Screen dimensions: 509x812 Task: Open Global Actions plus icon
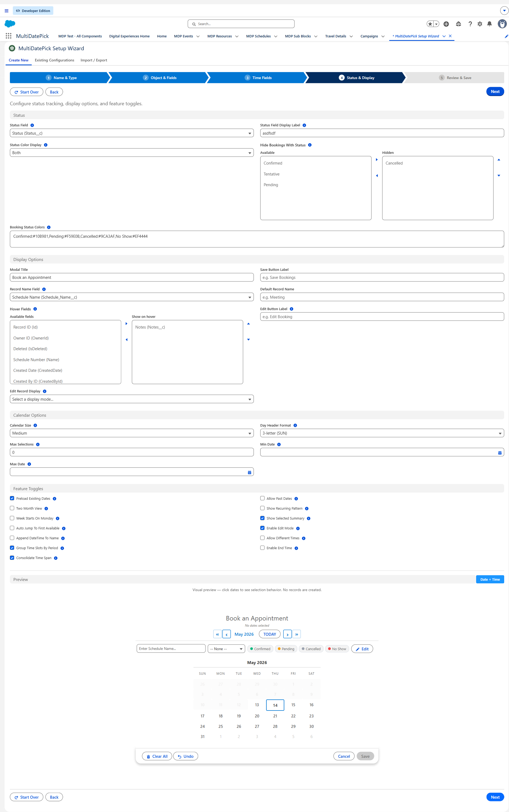[446, 24]
